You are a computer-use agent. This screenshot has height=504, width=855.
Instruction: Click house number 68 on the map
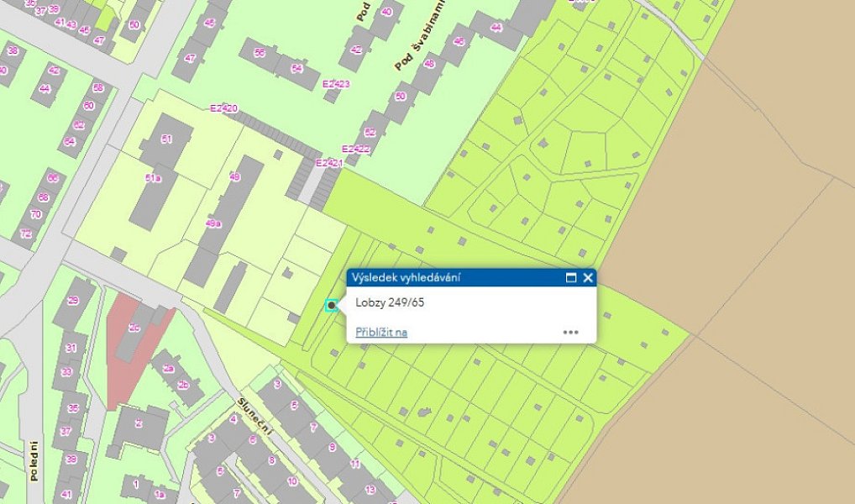coord(43,197)
